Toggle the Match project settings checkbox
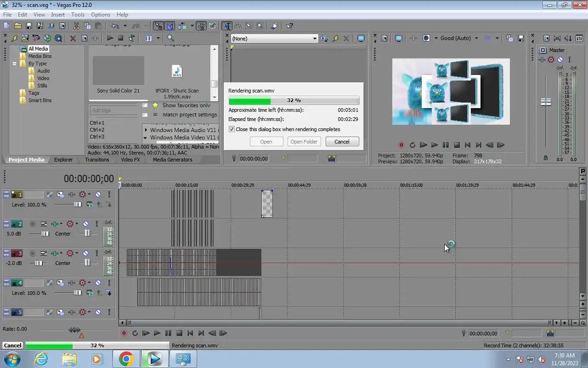The image size is (588, 368). click(x=145, y=115)
